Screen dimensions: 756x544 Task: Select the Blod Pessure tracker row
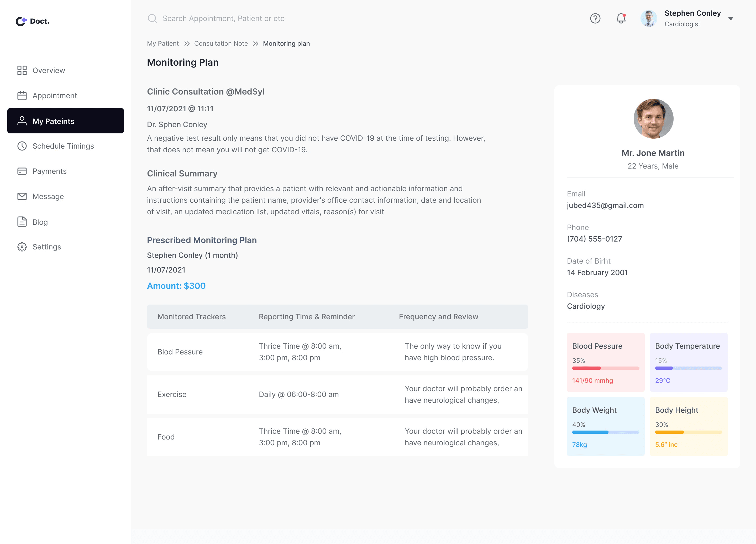coord(337,352)
